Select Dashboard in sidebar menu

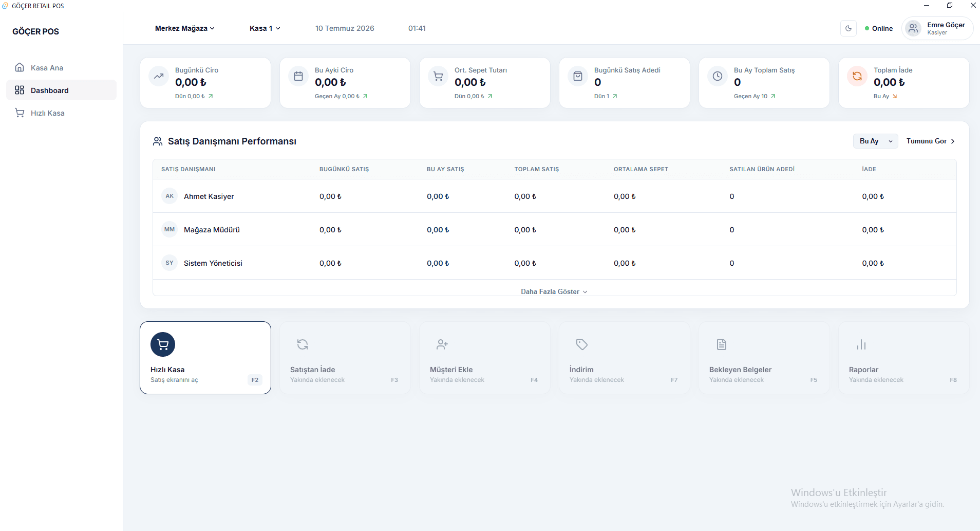[x=61, y=90]
